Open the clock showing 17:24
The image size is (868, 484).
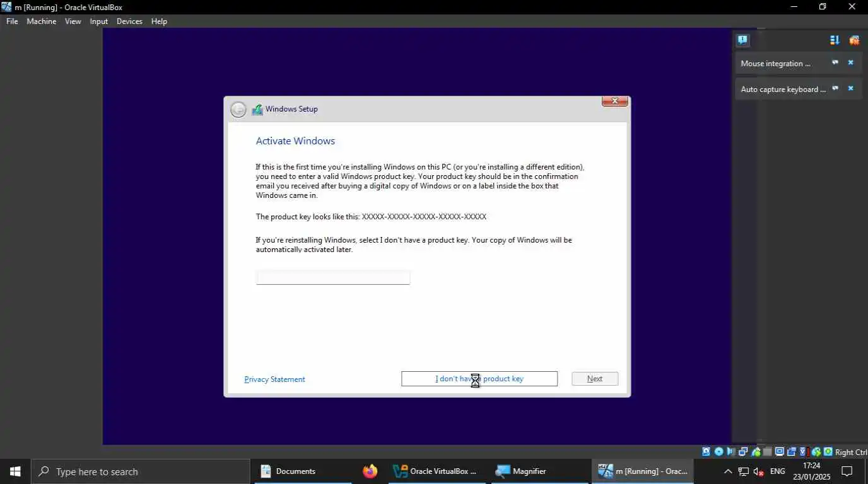[811, 471]
